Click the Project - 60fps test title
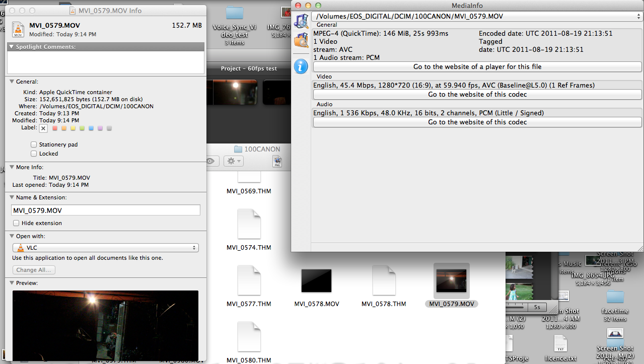The image size is (644, 364). pyautogui.click(x=249, y=68)
